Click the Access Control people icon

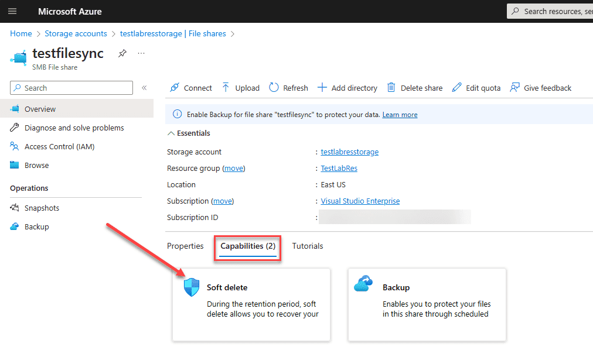pyautogui.click(x=15, y=146)
